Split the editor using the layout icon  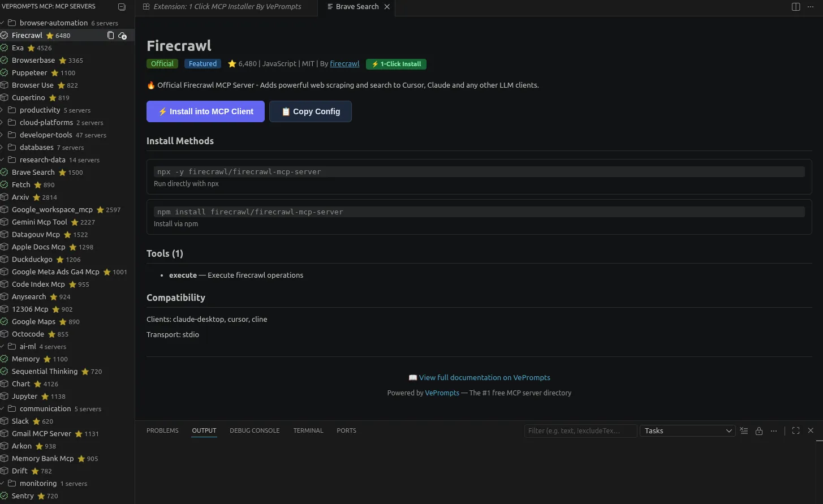796,7
